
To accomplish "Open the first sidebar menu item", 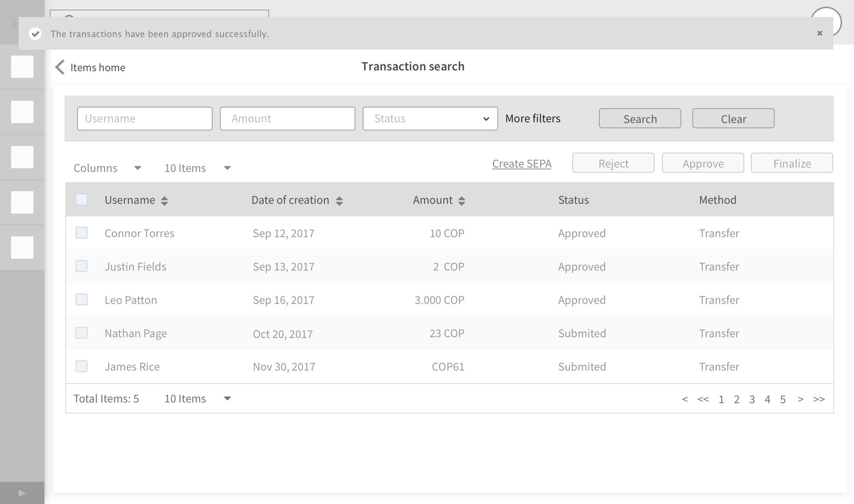I will (x=22, y=67).
